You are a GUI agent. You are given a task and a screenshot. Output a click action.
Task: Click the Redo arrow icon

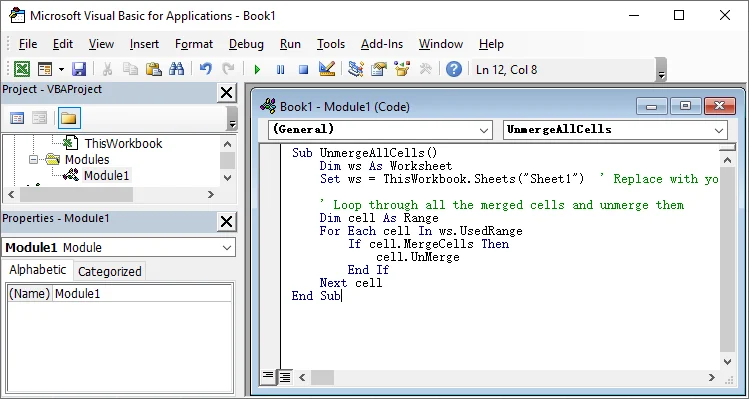tap(228, 70)
